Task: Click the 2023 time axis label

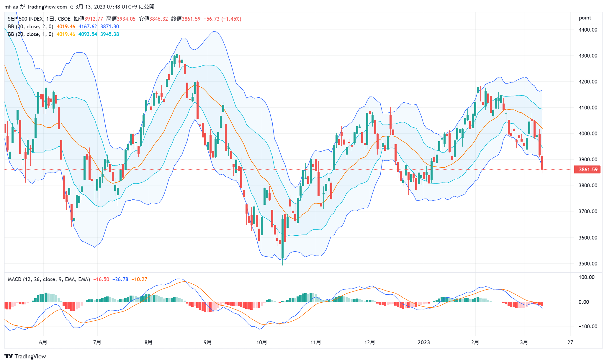Action: point(424,342)
